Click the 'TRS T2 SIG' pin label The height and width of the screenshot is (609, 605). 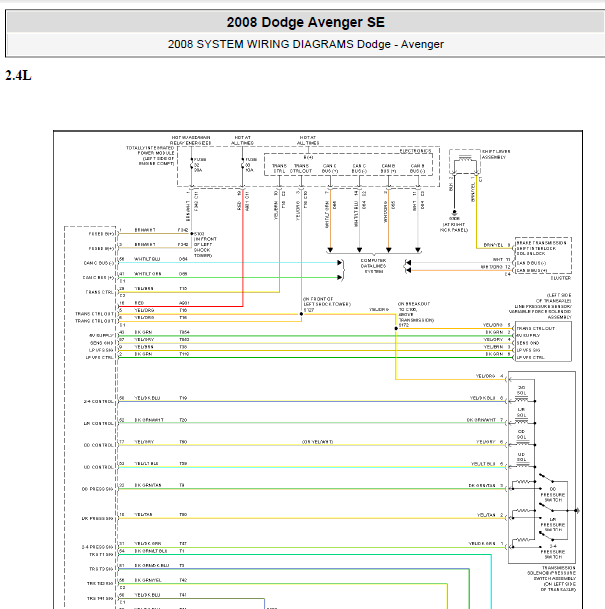point(101,569)
